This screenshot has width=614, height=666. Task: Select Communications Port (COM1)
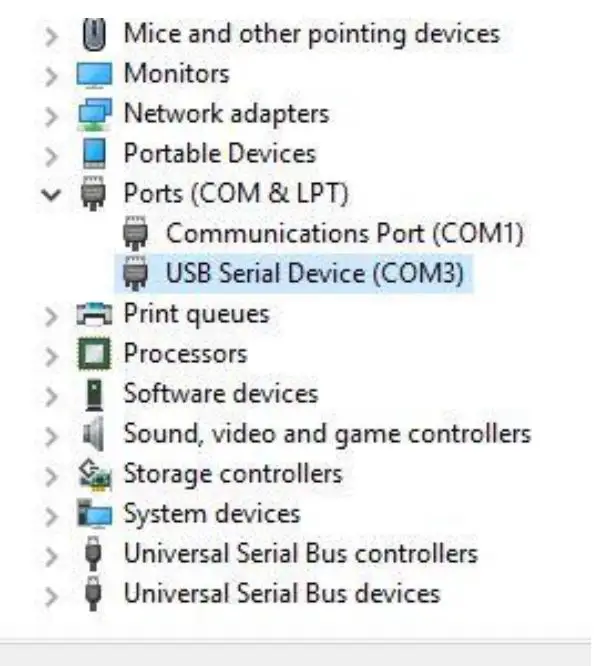(x=344, y=234)
